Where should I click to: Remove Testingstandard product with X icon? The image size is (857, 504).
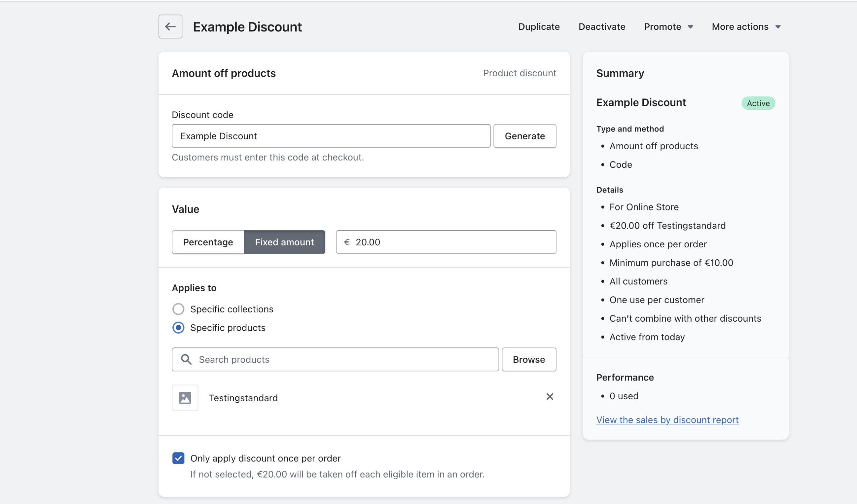tap(550, 397)
